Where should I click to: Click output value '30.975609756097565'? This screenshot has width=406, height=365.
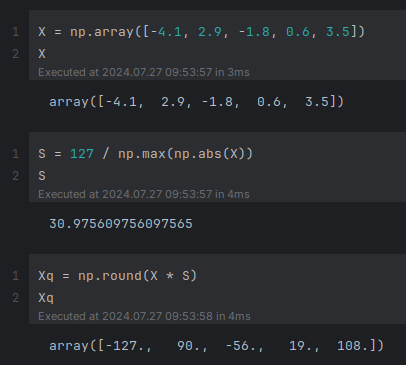pyautogui.click(x=121, y=224)
